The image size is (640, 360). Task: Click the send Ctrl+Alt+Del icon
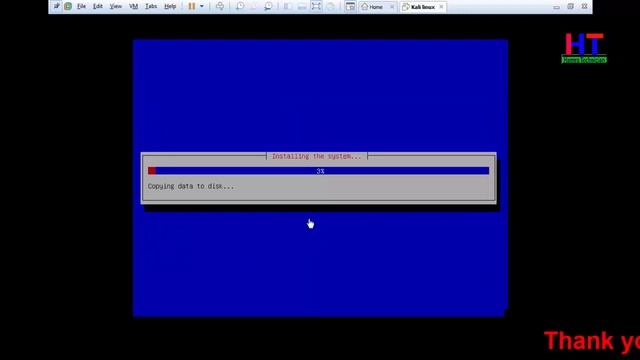coord(220,6)
